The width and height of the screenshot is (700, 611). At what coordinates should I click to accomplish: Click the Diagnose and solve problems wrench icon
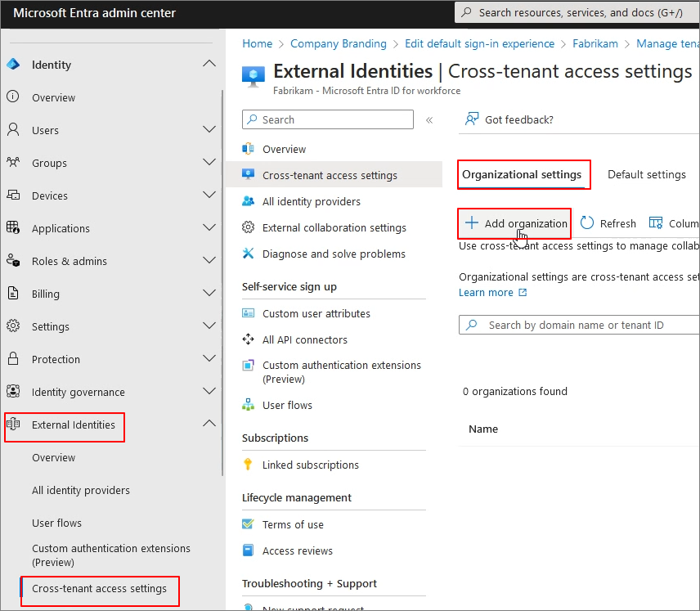(249, 254)
